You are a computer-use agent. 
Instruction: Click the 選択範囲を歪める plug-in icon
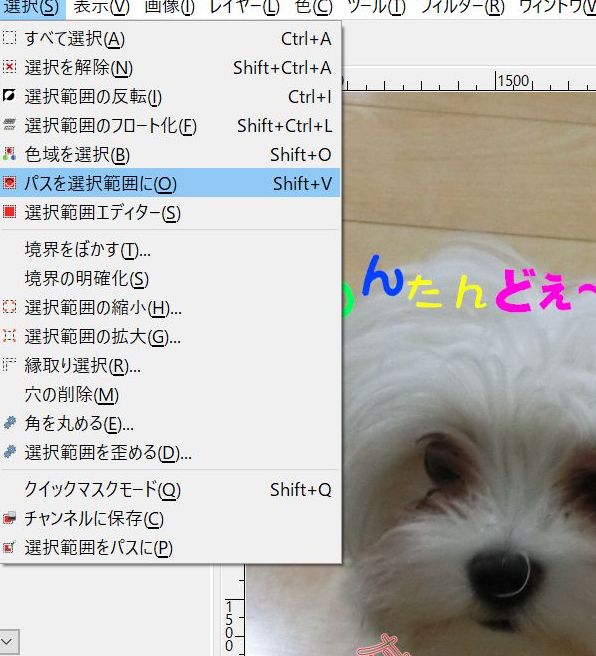[x=9, y=452]
